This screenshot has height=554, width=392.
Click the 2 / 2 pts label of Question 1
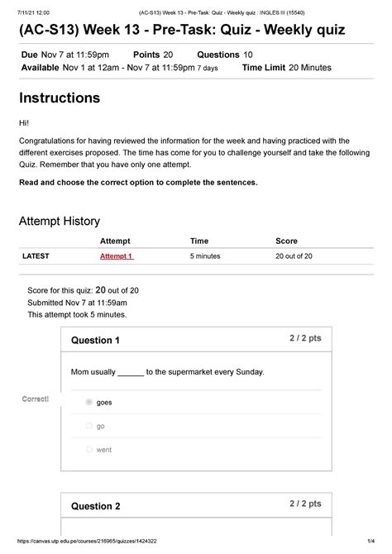(305, 338)
